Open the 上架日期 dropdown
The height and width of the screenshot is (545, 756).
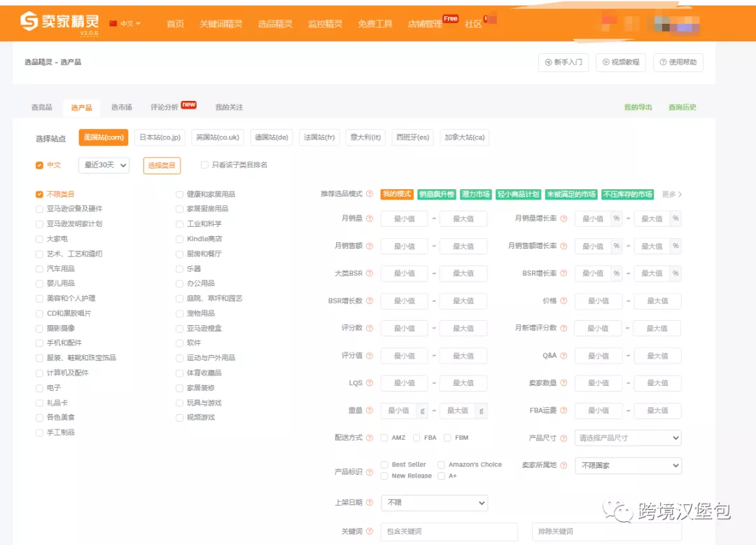(x=434, y=503)
